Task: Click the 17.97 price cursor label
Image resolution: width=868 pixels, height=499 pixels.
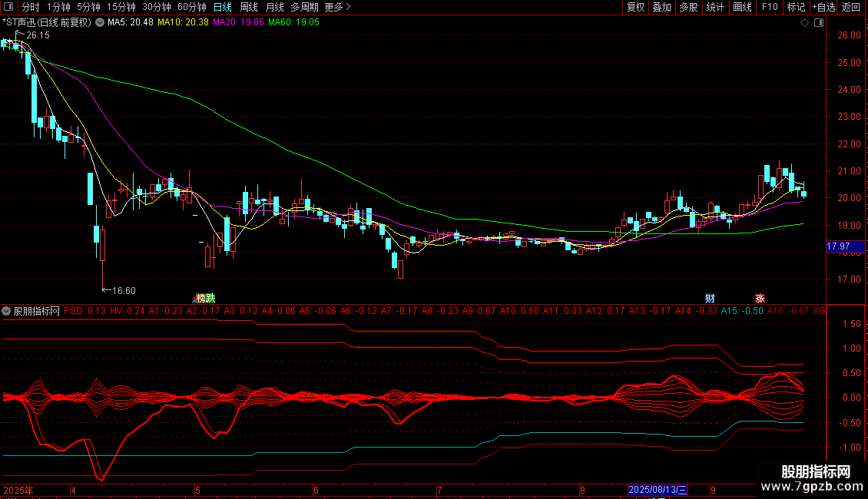Action: pos(845,246)
